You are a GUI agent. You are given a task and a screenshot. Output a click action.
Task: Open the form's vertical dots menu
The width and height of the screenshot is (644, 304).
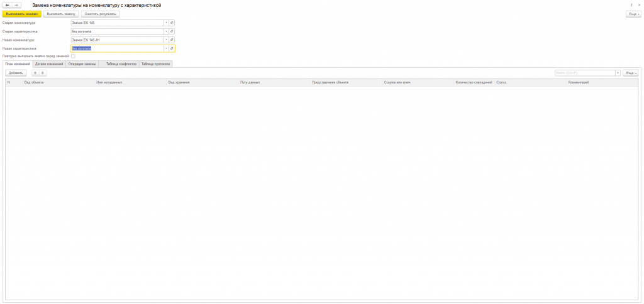(x=631, y=5)
